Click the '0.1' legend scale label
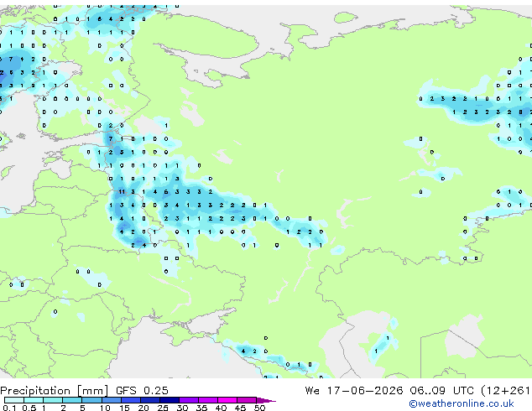 (x=9, y=408)
